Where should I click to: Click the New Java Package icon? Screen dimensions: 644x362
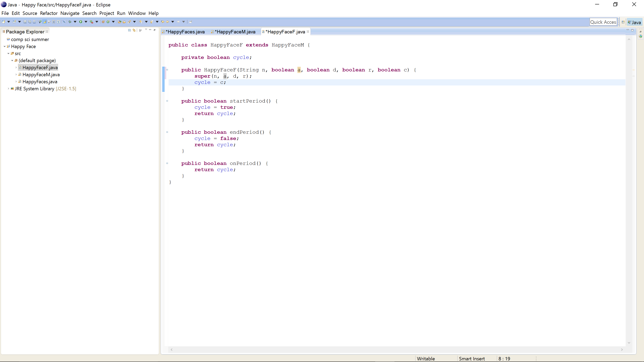pyautogui.click(x=103, y=22)
